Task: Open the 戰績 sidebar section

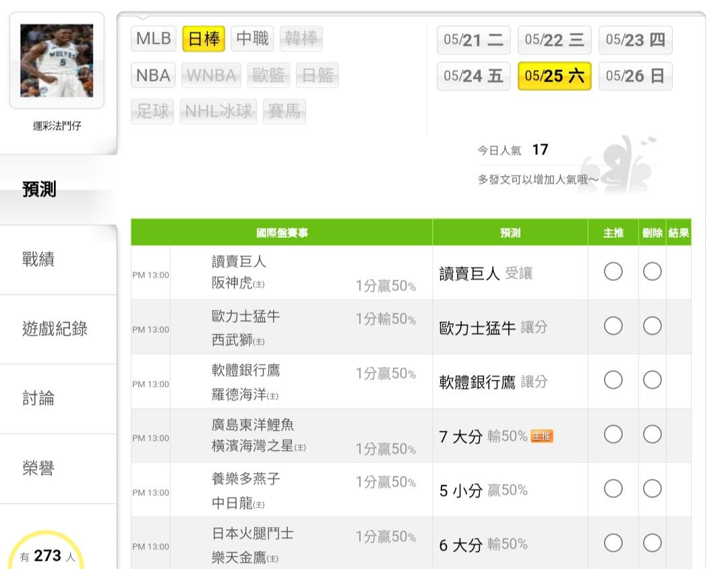Action: coord(58,259)
